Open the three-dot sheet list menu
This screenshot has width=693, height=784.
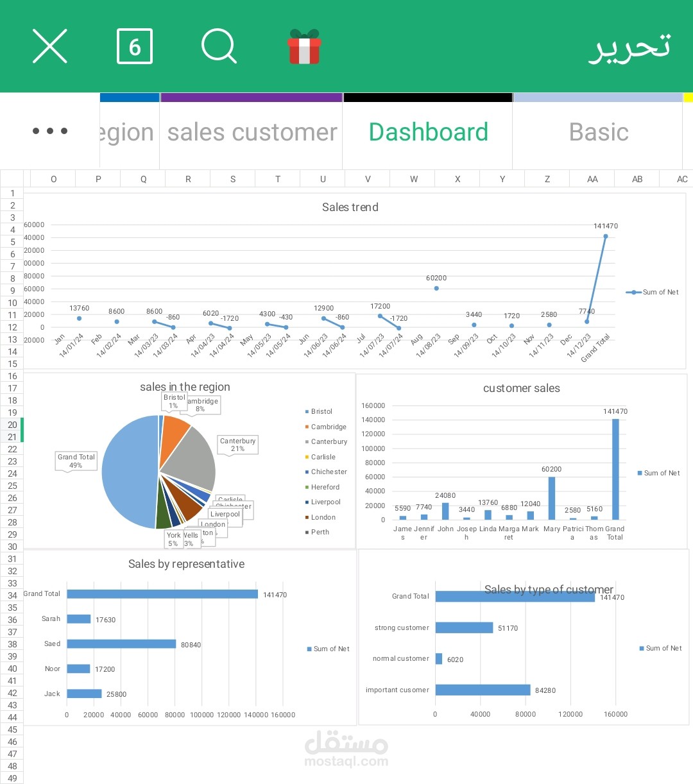pos(50,131)
